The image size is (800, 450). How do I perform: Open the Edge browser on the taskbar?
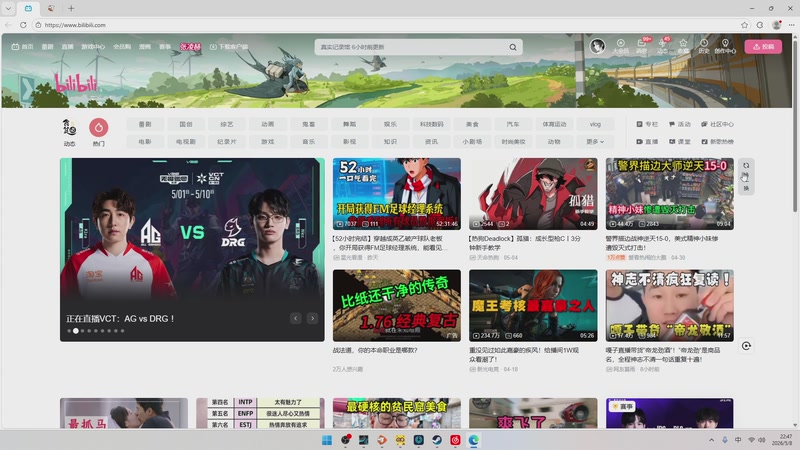473,440
